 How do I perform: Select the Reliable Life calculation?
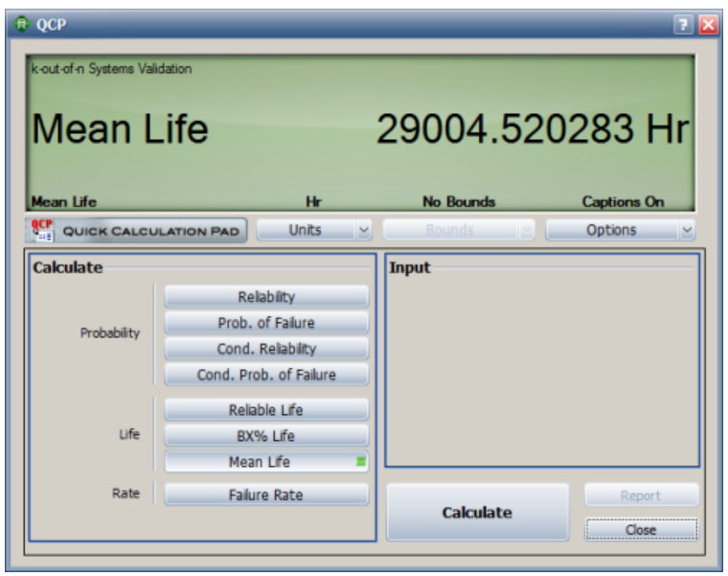(x=266, y=409)
